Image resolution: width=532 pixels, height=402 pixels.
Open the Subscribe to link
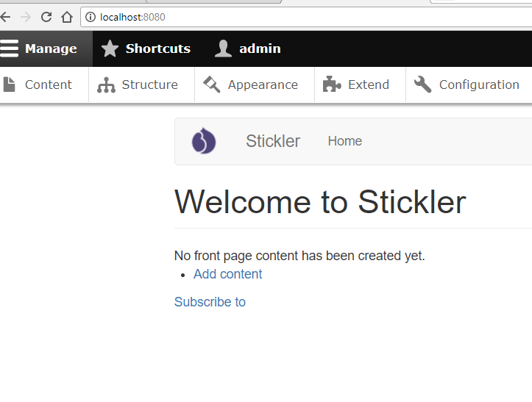click(210, 302)
